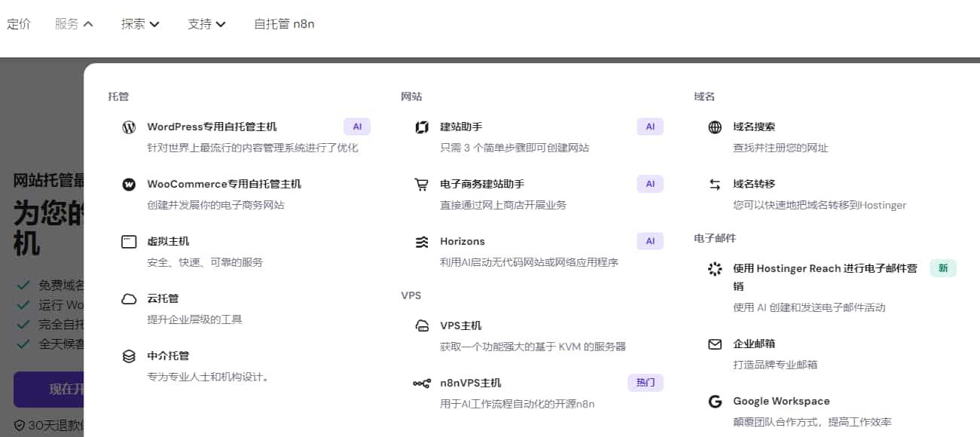
Task: Click the VPS主机 server icon
Action: coord(421,325)
